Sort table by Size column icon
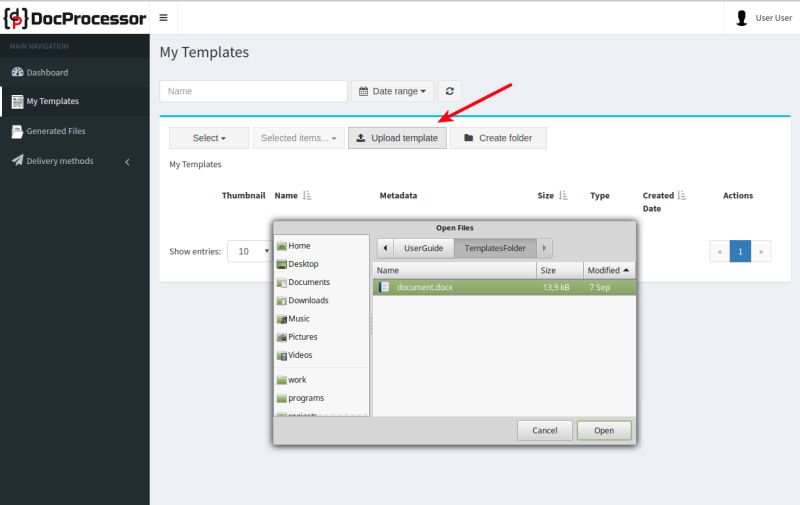This screenshot has height=505, width=800. pos(563,195)
